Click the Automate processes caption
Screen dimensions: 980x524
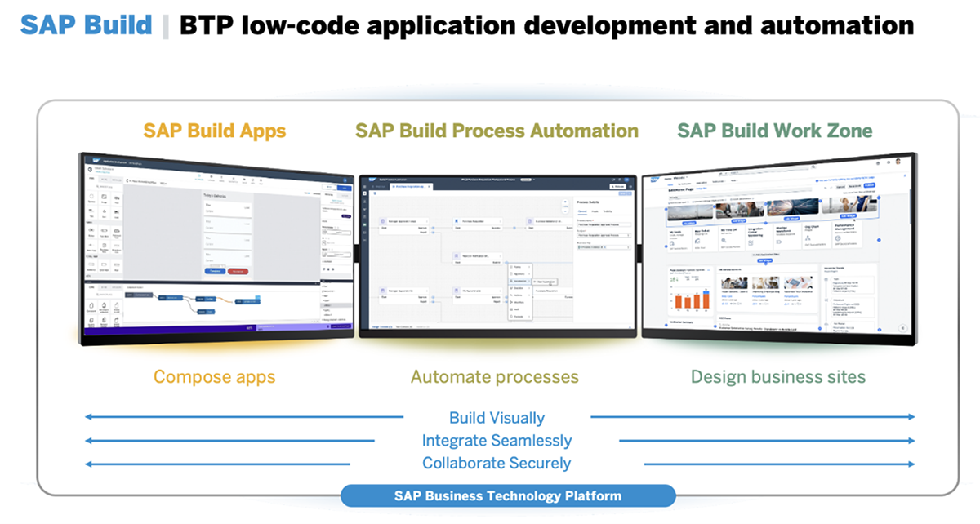(495, 377)
